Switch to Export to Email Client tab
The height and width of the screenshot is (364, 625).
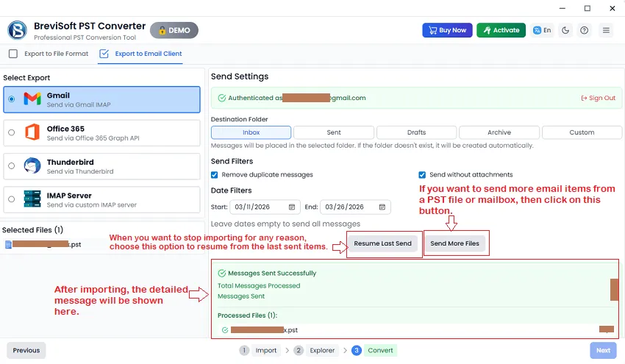(140, 54)
